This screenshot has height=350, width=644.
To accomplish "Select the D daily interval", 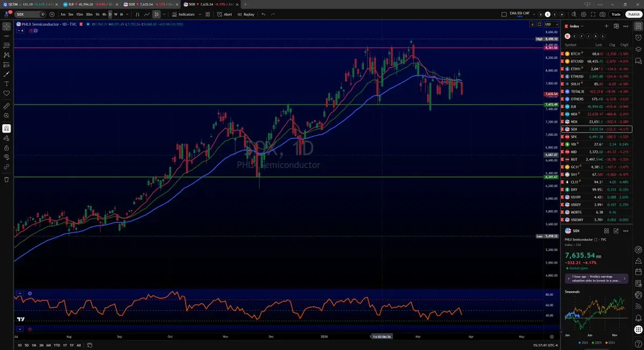I will pyautogui.click(x=110, y=14).
